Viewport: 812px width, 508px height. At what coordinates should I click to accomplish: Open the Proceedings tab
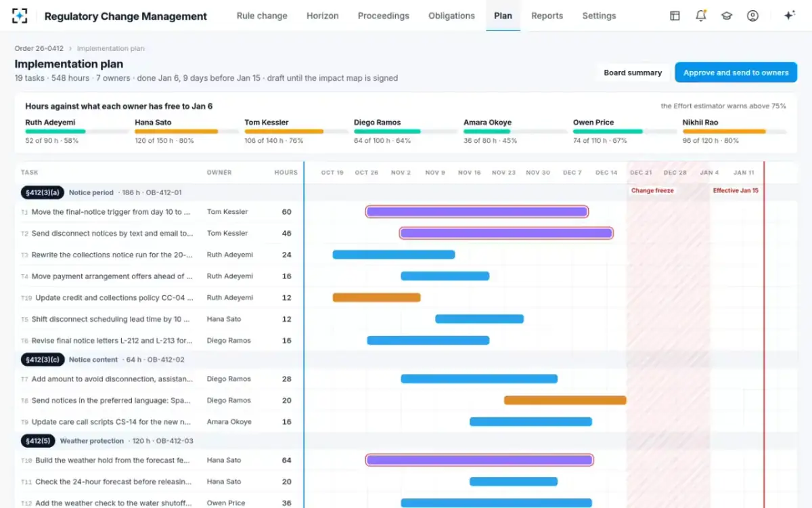[384, 16]
